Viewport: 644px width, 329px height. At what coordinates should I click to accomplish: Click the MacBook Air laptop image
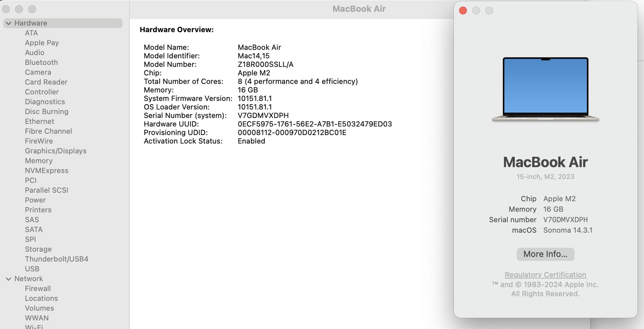pos(545,89)
